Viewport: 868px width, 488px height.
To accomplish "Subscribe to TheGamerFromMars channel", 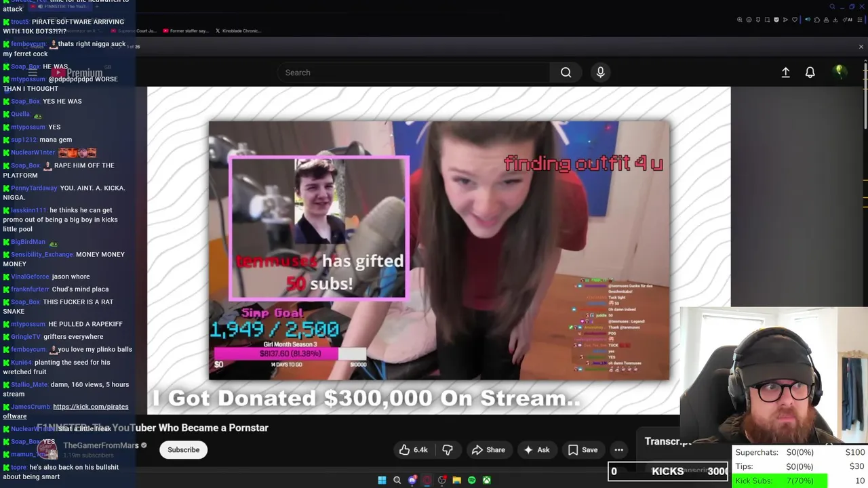I will [183, 450].
